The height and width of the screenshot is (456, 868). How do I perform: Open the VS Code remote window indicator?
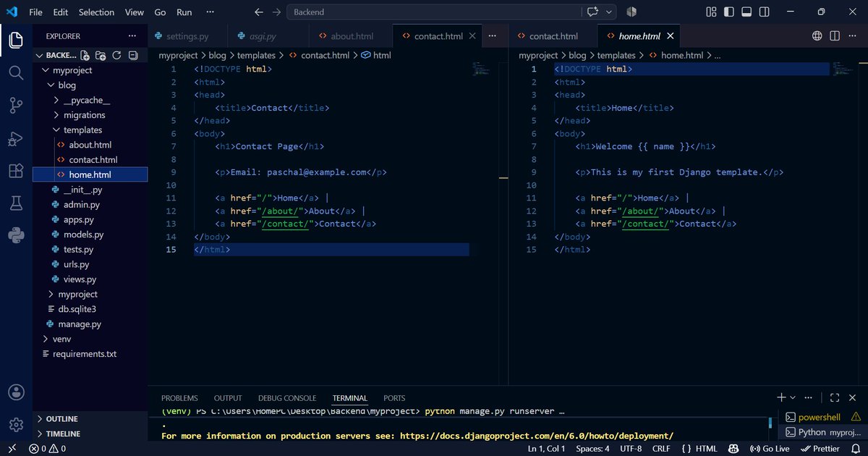tap(12, 449)
